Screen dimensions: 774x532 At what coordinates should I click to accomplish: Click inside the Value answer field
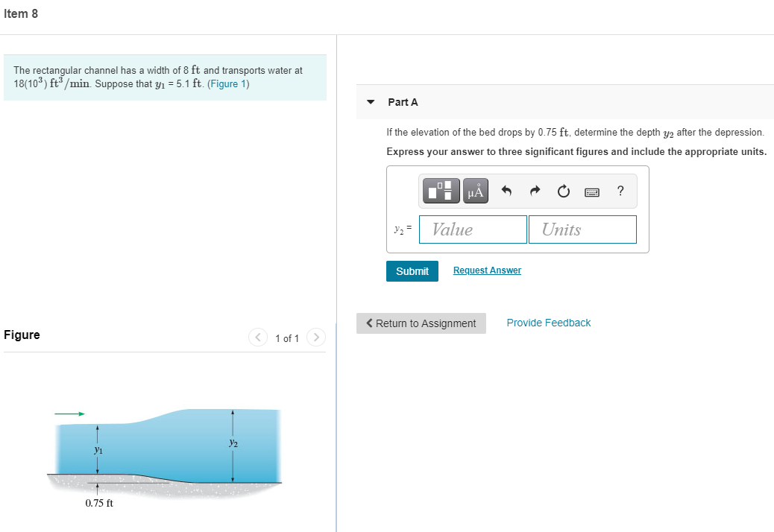[x=472, y=229]
